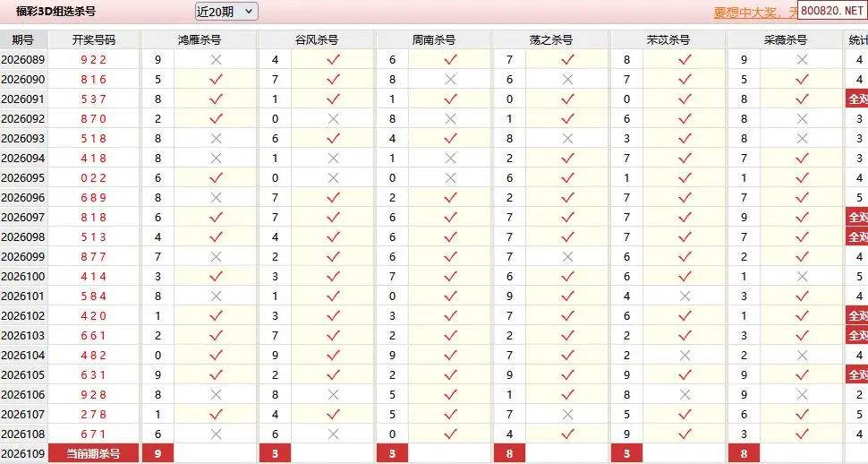The image size is (868, 464).
Task: Click the 谷风杀号 cross icon for period 2026108
Action: tap(333, 434)
